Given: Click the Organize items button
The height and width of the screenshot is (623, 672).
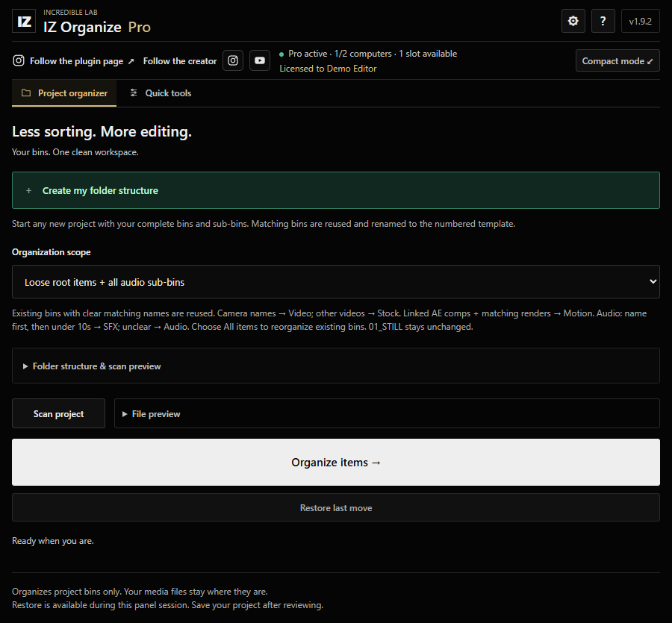Looking at the screenshot, I should point(336,463).
